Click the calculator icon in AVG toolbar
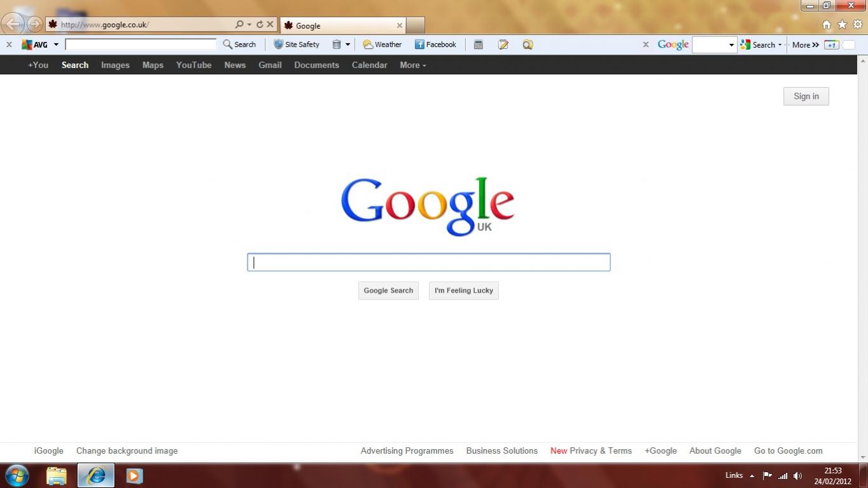Image resolution: width=868 pixels, height=488 pixels. point(479,45)
